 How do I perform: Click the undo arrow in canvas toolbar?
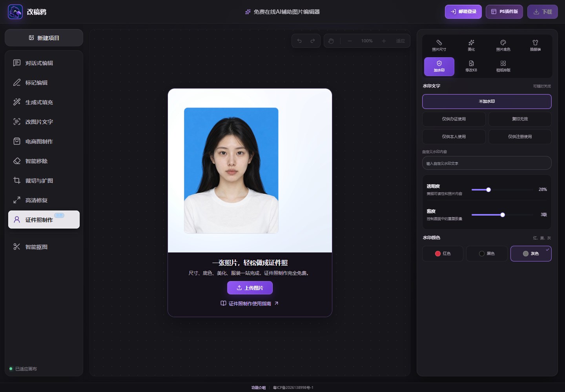click(299, 41)
